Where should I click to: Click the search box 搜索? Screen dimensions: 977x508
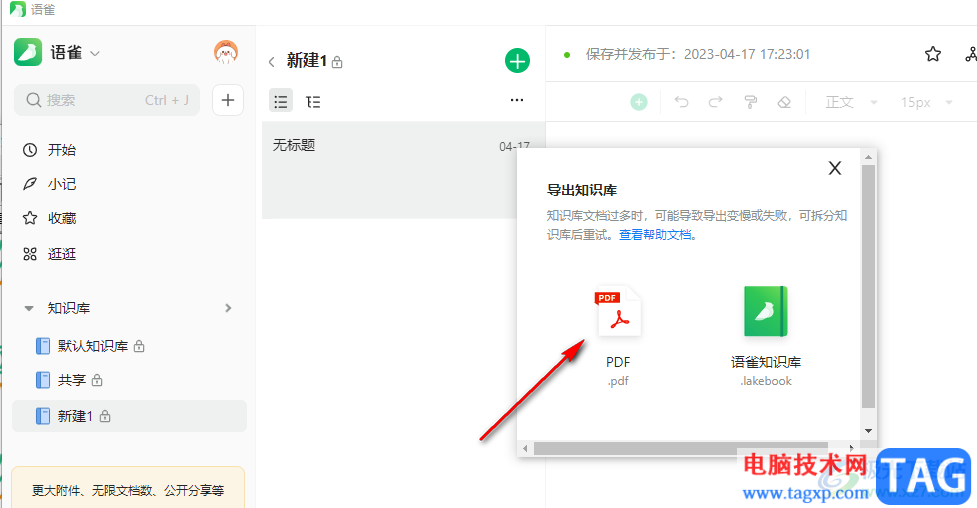(107, 100)
